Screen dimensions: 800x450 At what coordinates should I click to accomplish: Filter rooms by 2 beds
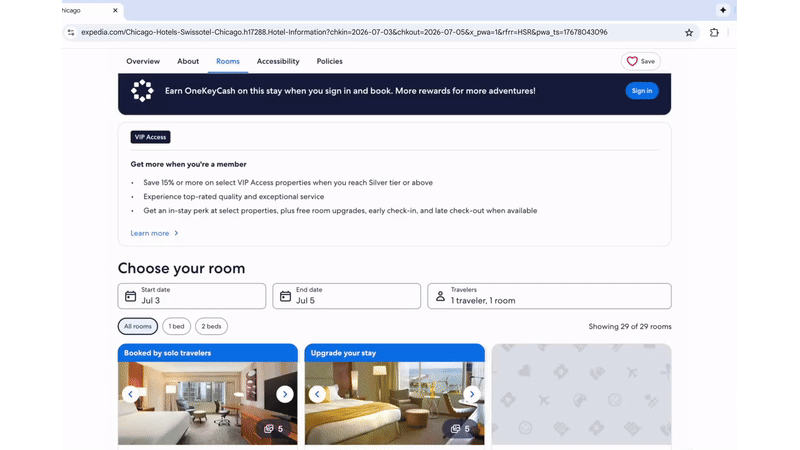pyautogui.click(x=211, y=326)
